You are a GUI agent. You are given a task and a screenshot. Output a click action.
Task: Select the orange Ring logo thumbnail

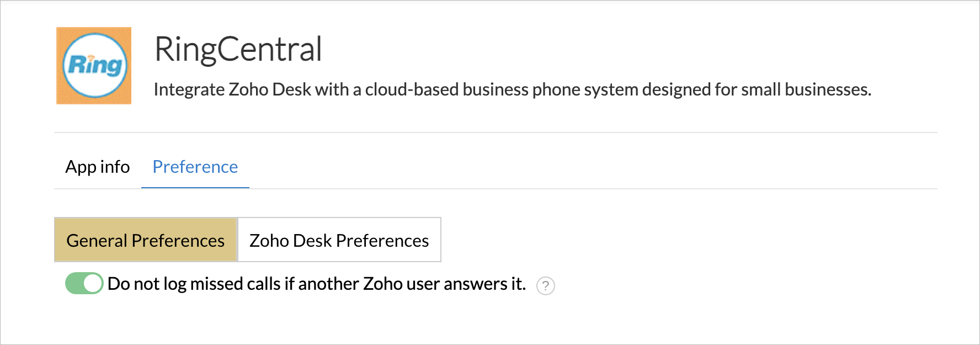click(x=94, y=66)
